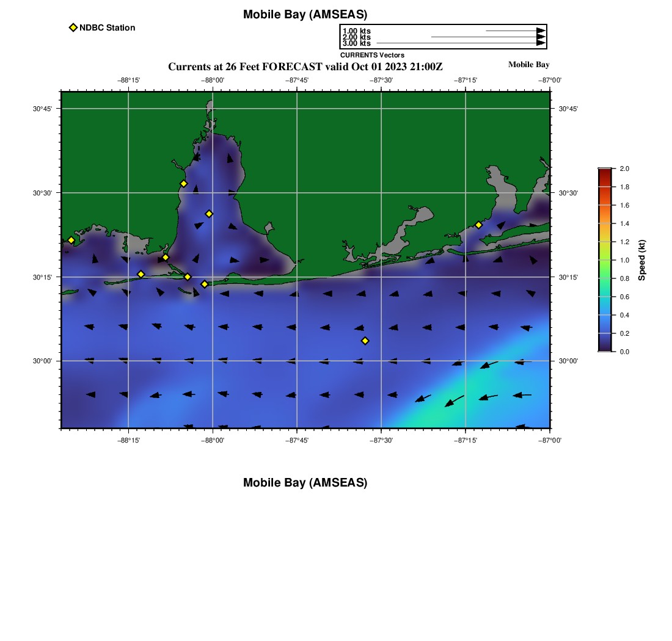The height and width of the screenshot is (641, 672).
Task: Click the bottom axis label "-88°15'"
Action: [x=128, y=441]
